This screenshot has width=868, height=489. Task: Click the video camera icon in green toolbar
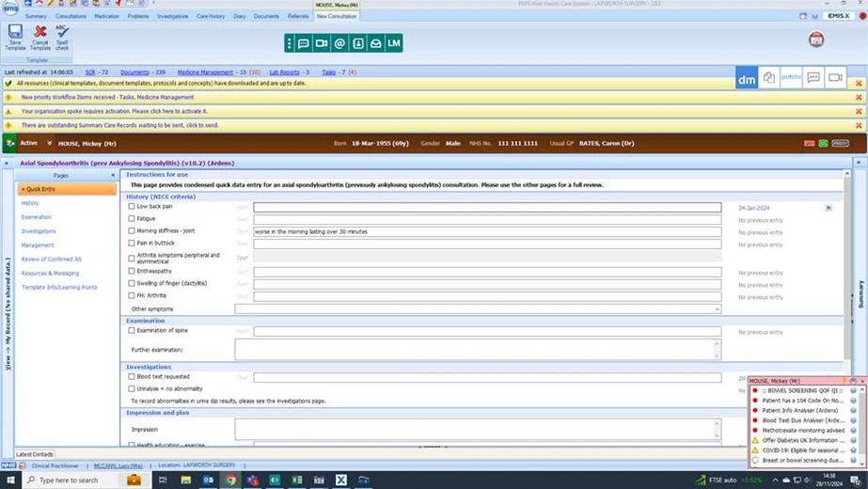point(322,43)
